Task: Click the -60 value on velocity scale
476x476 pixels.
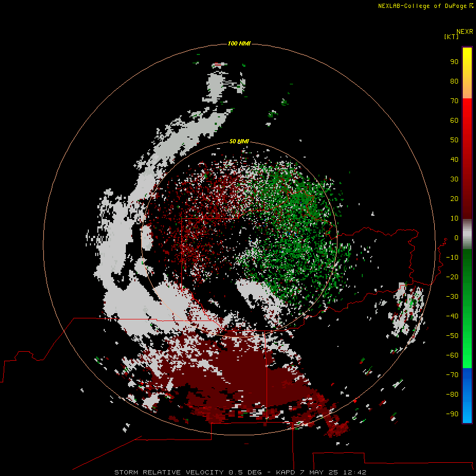Action: [452, 355]
